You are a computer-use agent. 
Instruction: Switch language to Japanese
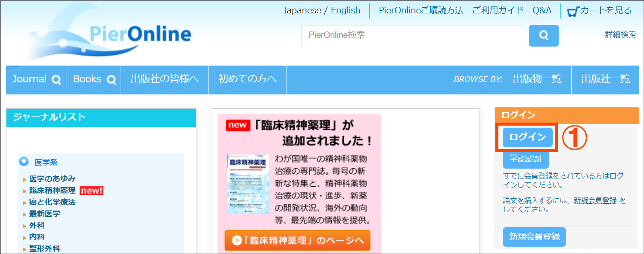coord(302,10)
